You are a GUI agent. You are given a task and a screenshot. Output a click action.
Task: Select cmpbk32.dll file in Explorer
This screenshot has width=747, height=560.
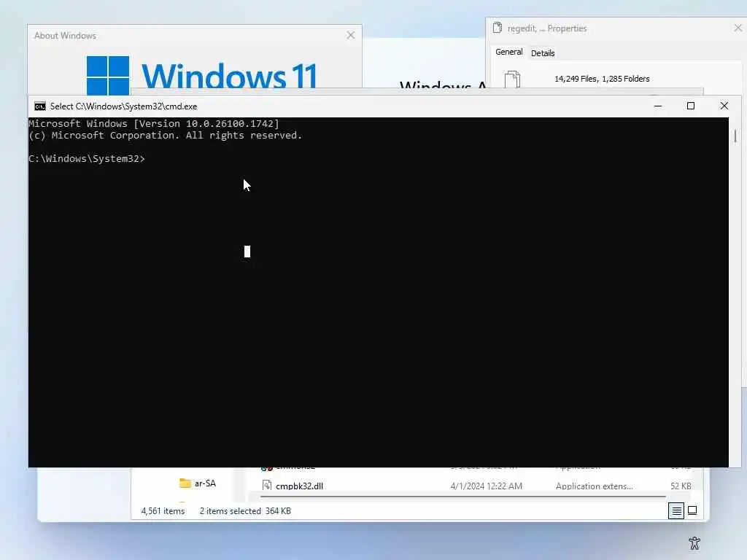point(300,486)
